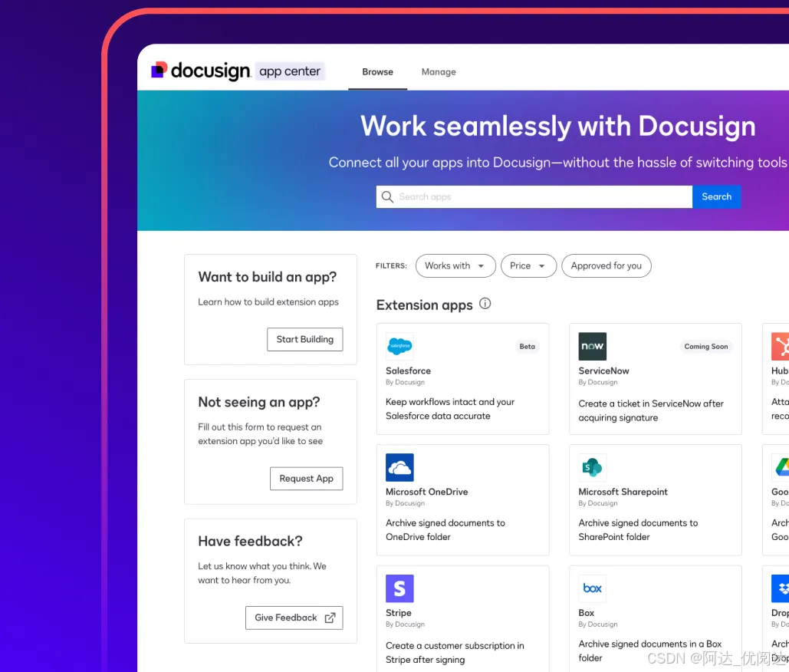The height and width of the screenshot is (672, 789).
Task: Open the Microsoft OneDrive app title
Action: (426, 492)
